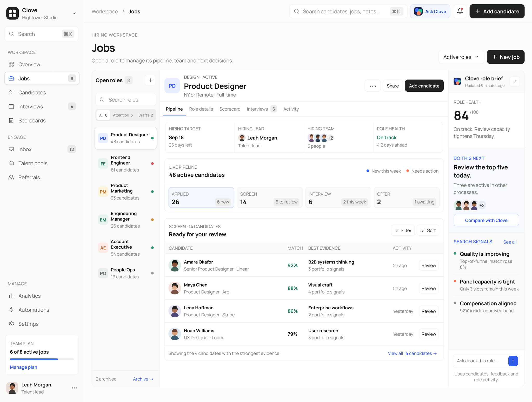The image size is (532, 402).
Task: Send the role question with arrow button
Action: tap(513, 361)
